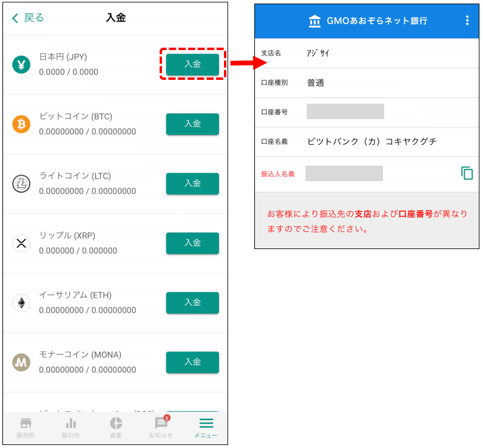
Task: Tap 入金 for ライトコイン (LTC)
Action: point(192,183)
